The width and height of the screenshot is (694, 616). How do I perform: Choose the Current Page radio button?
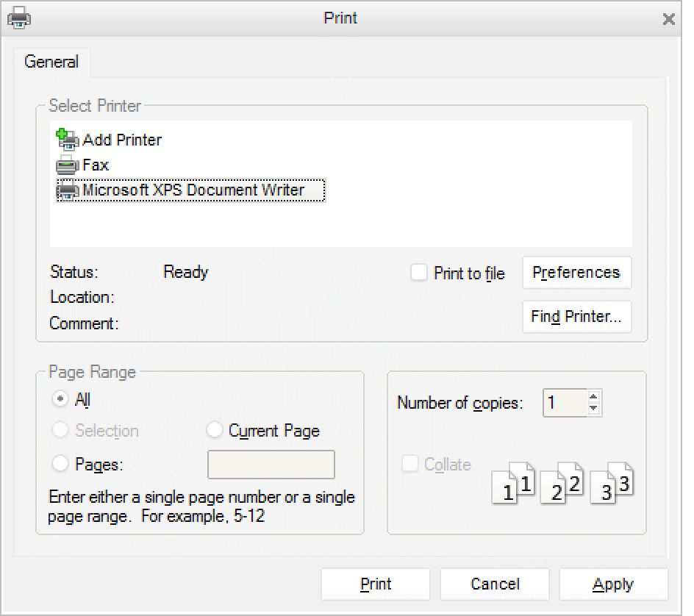point(215,430)
